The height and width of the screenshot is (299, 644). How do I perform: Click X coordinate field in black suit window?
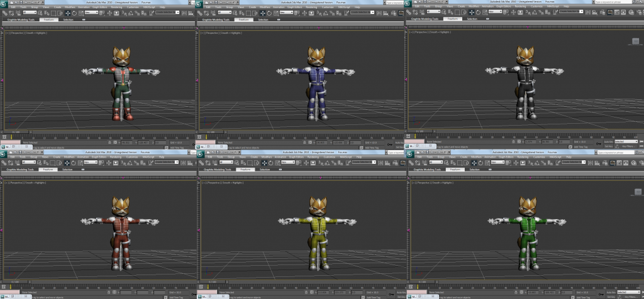(x=531, y=141)
